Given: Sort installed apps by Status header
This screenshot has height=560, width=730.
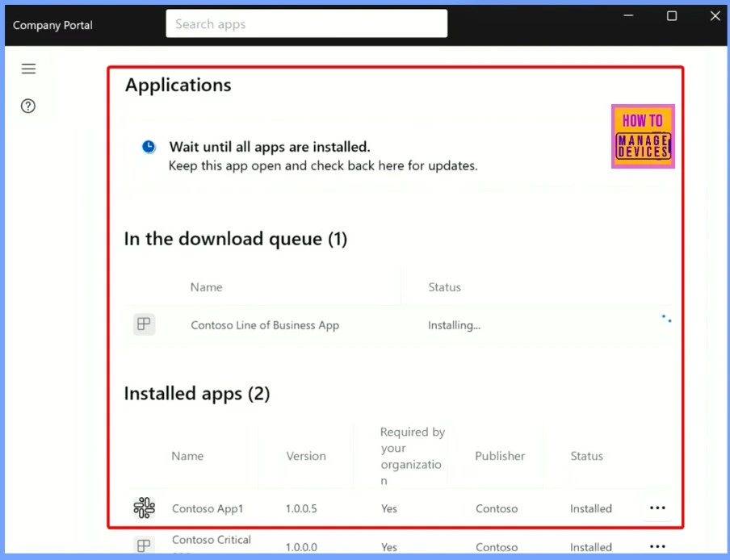Looking at the screenshot, I should click(586, 456).
